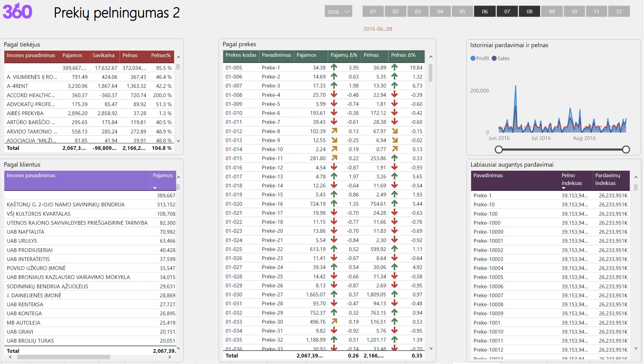Select A-4RENT supplier row

18,86
